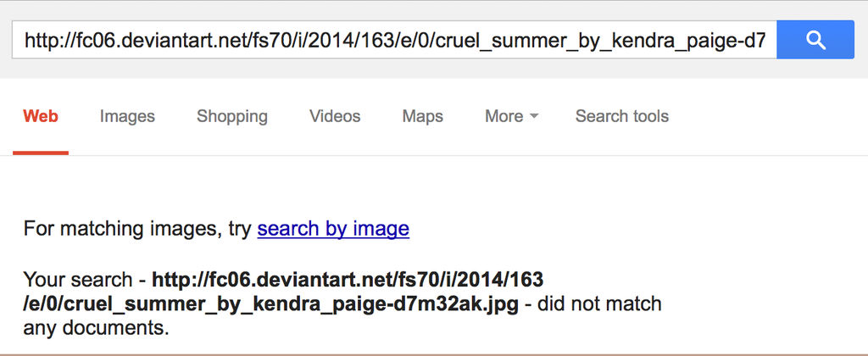The width and height of the screenshot is (868, 356).
Task: Expand the More dropdown menu
Action: (x=511, y=116)
